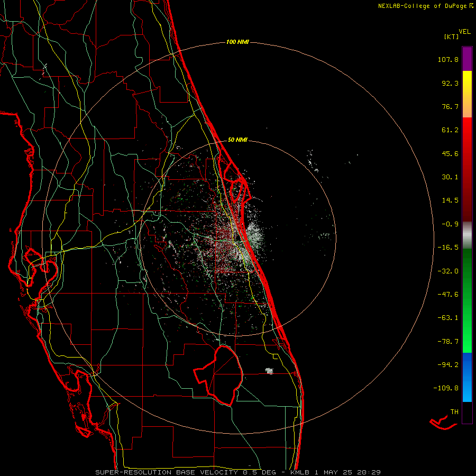Click the 100 NMI range ring label

237,42
